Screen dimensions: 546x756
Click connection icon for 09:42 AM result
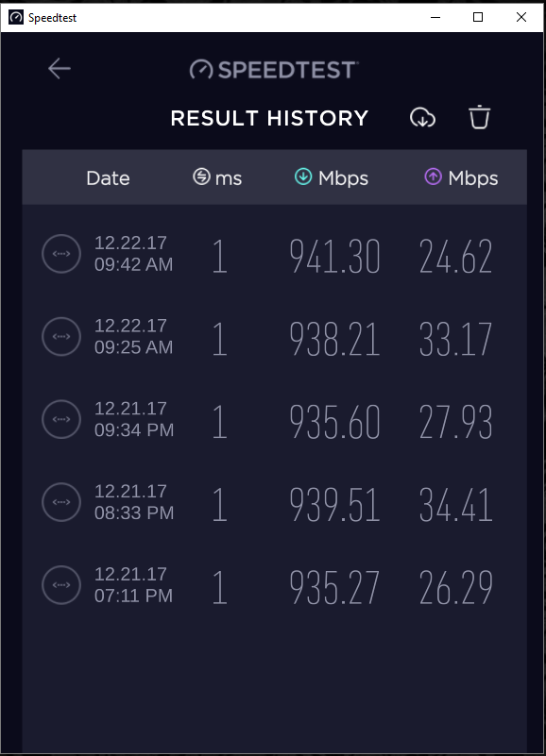pos(61,254)
